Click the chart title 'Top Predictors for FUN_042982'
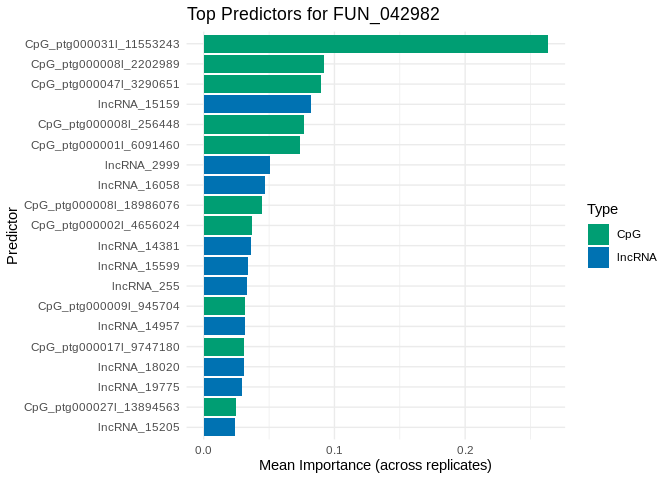This screenshot has height=480, width=672. (x=313, y=14)
